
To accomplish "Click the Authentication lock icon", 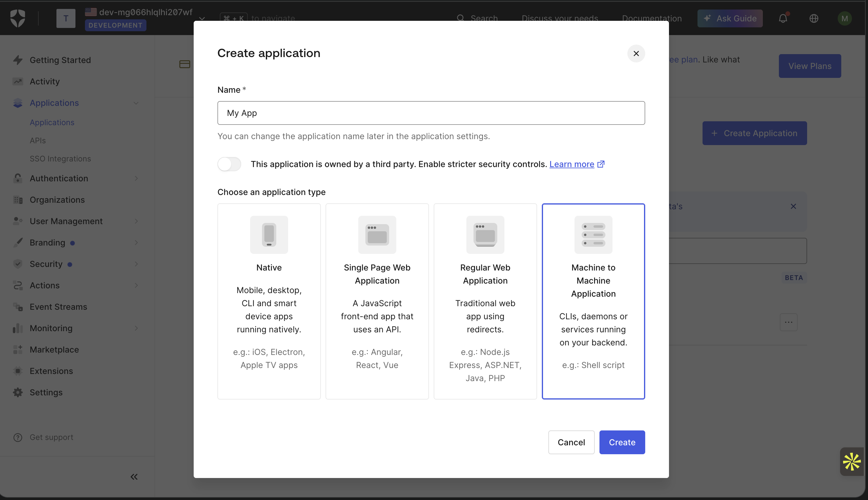I will pos(18,178).
